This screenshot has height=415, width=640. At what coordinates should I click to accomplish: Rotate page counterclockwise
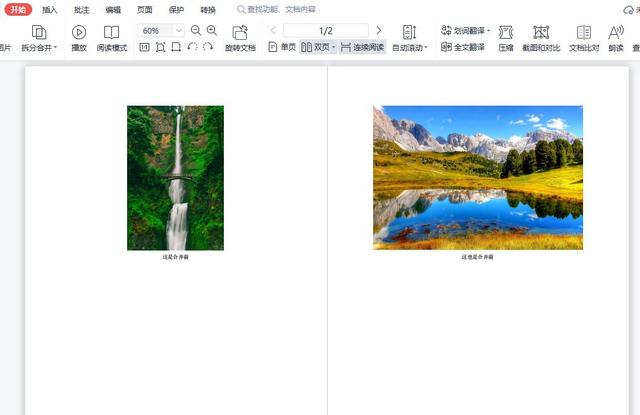tap(192, 47)
